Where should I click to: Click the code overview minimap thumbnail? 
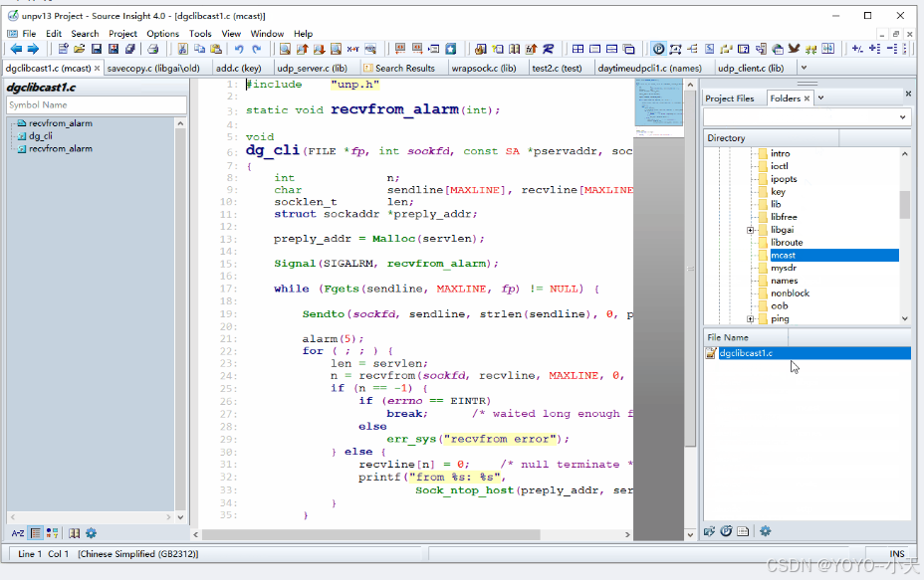658,102
